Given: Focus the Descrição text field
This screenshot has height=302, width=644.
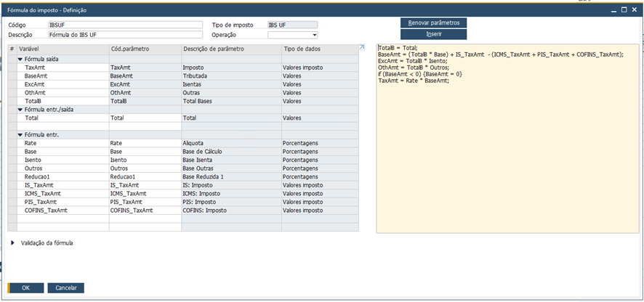Looking at the screenshot, I should click(x=125, y=34).
